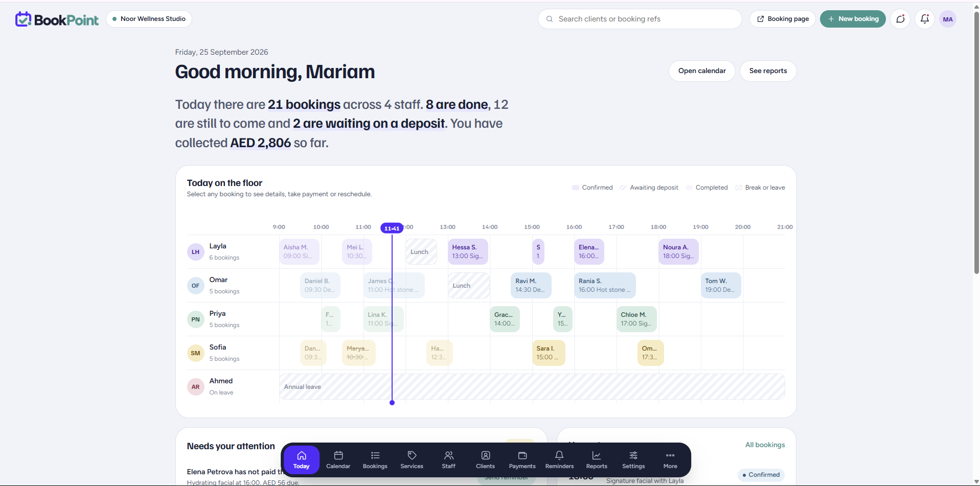Open Calendar from bottom navigation

338,460
